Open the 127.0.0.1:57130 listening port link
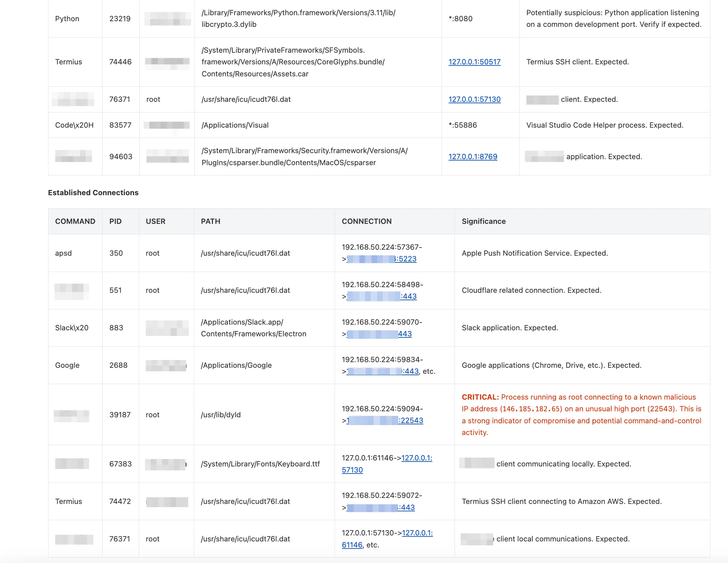This screenshot has width=728, height=563. [474, 99]
